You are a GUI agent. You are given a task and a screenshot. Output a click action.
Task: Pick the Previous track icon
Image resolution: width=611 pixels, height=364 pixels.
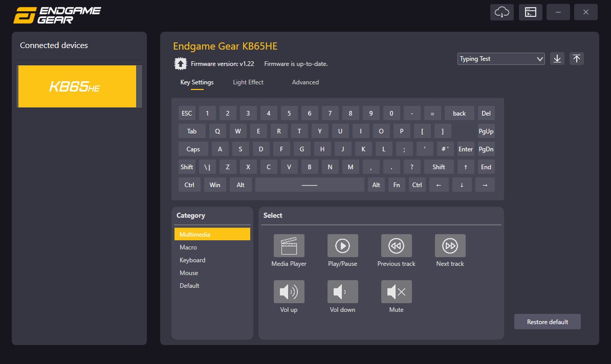tap(396, 246)
